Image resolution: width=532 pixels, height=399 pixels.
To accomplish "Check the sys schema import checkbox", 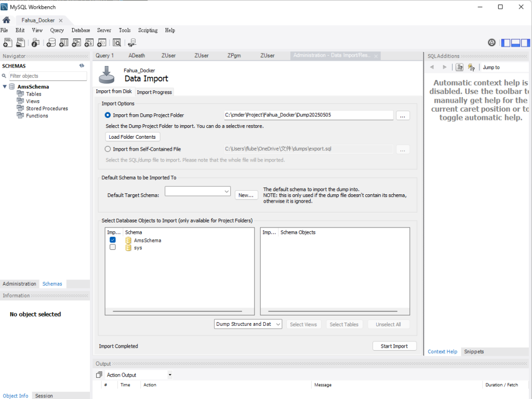I will [113, 247].
